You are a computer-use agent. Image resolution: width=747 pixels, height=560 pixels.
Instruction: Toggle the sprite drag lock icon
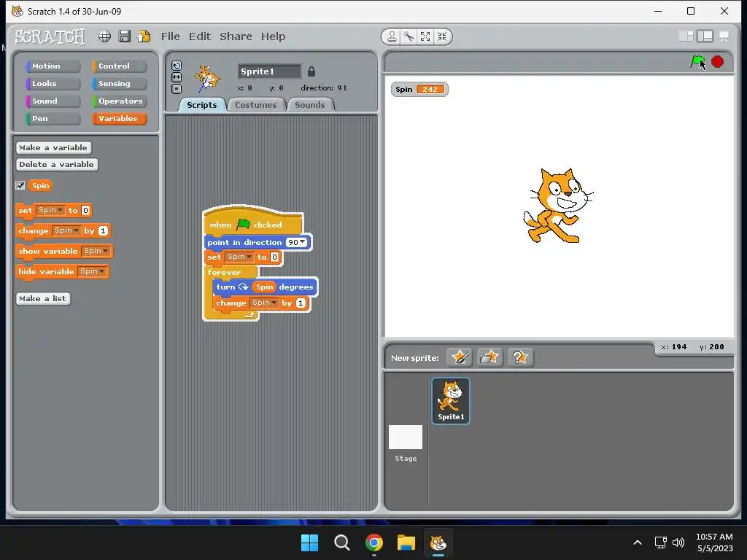311,71
